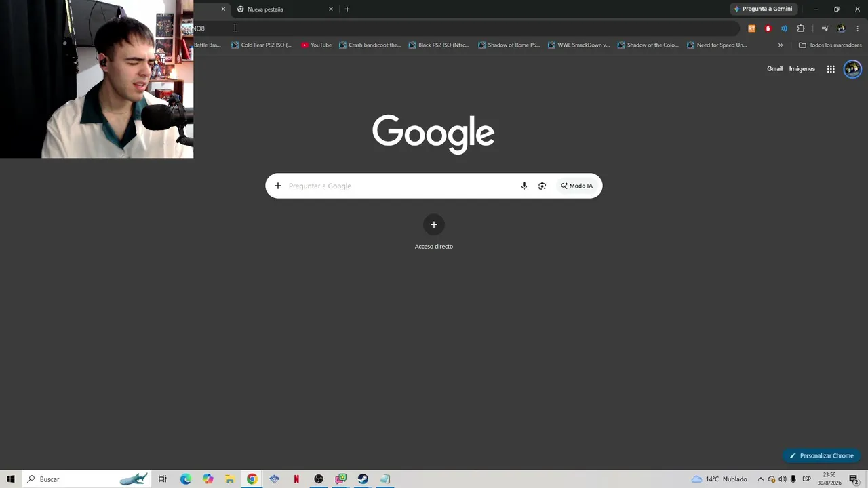Viewport: 868px width, 488px height.
Task: Open the volume control tray icon
Action: (x=783, y=479)
